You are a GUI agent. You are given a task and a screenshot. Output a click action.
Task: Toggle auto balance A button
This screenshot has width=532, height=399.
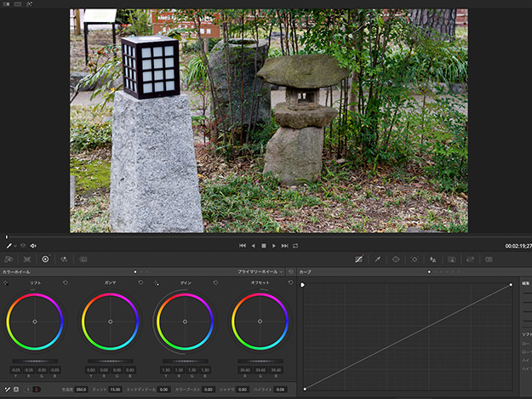click(x=16, y=389)
